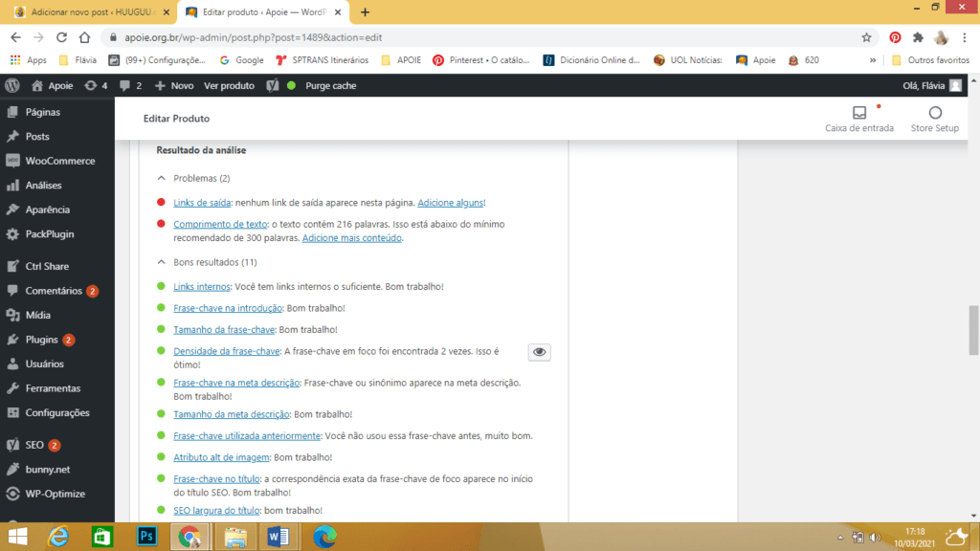
Task: Click the Yoast SEO icon in admin bar
Action: [273, 85]
